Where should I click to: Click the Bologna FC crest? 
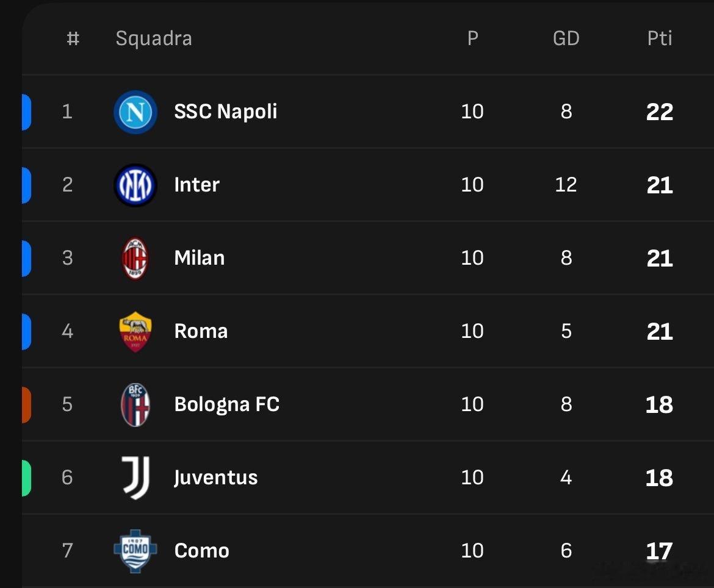coord(135,404)
